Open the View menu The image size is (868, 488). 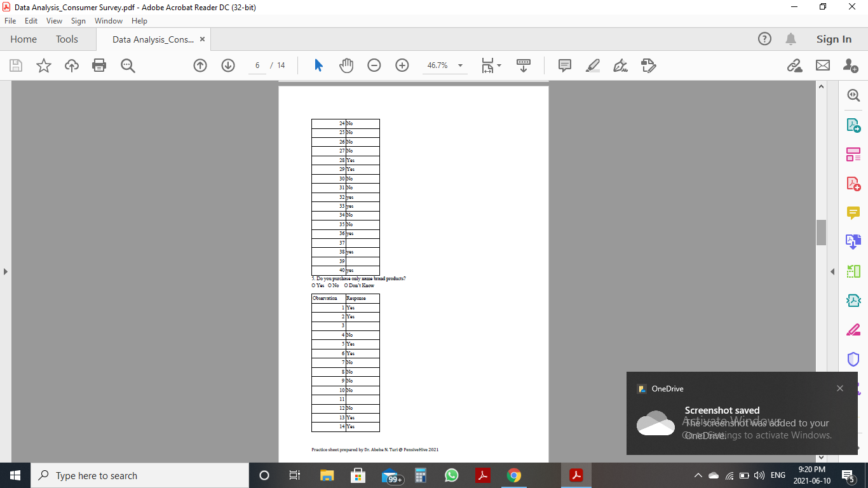54,20
